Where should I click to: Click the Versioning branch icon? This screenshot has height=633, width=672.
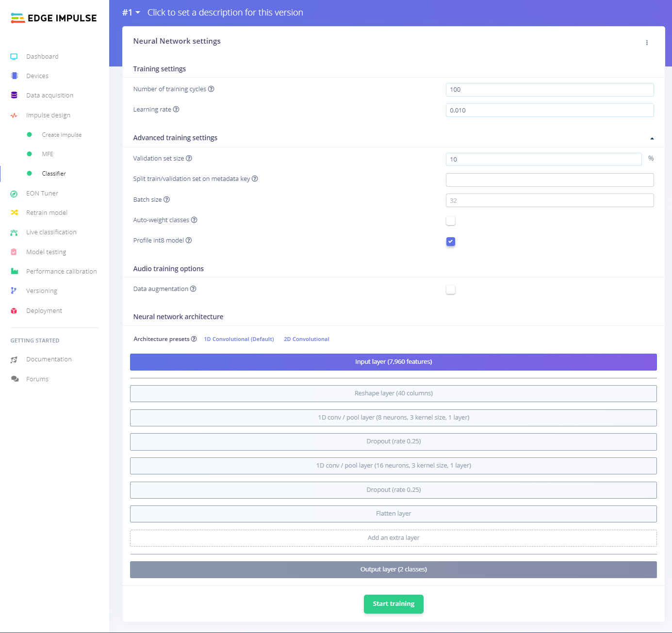(x=14, y=291)
